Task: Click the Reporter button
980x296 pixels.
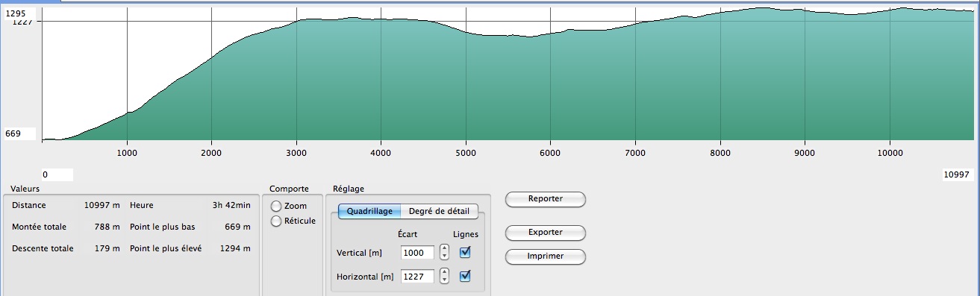Action: point(546,199)
